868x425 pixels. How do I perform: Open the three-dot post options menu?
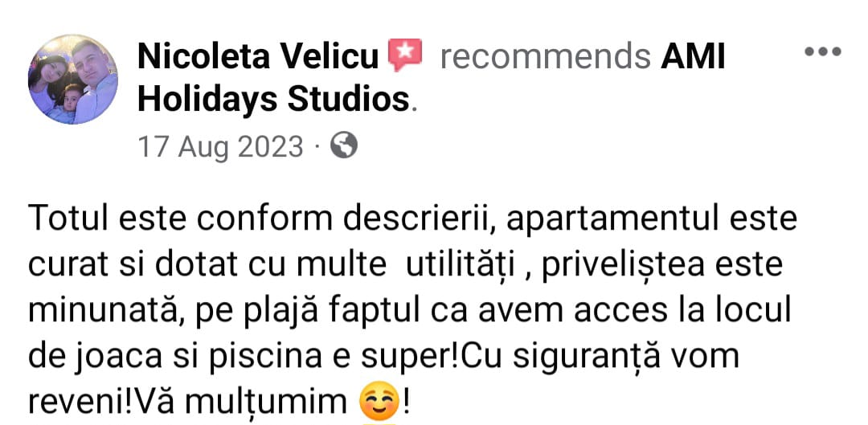click(x=823, y=52)
